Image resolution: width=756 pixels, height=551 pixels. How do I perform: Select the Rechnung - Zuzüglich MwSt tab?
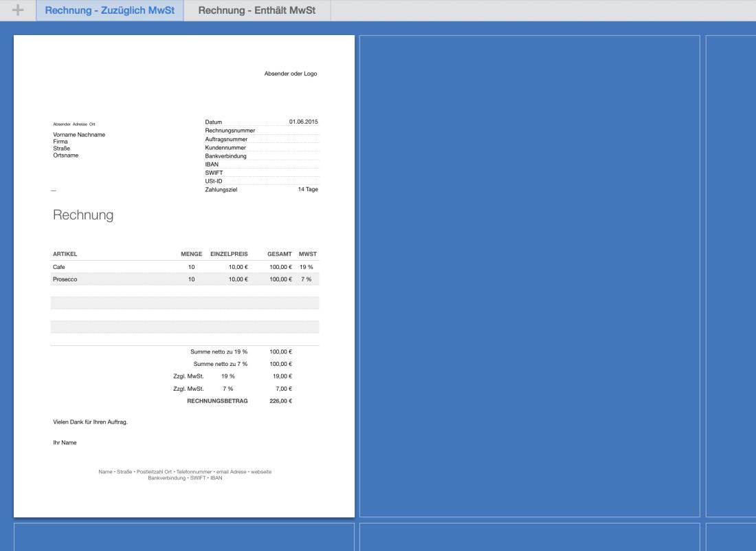click(110, 10)
